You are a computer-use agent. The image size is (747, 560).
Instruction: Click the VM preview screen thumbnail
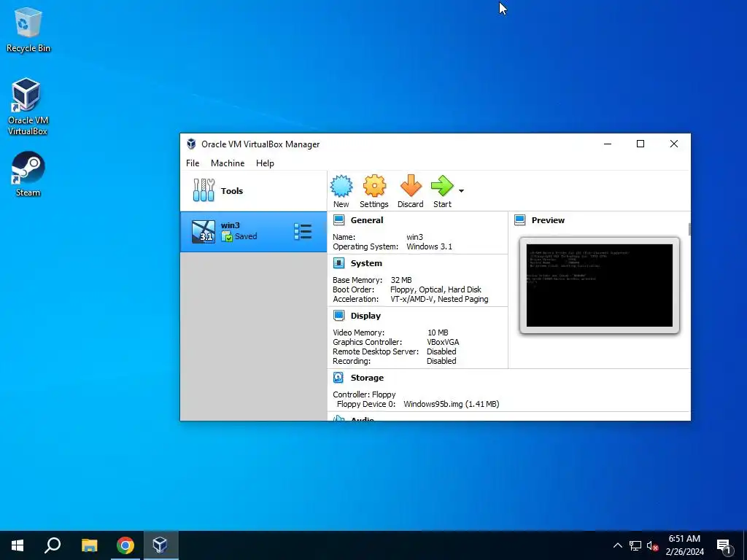pyautogui.click(x=600, y=285)
